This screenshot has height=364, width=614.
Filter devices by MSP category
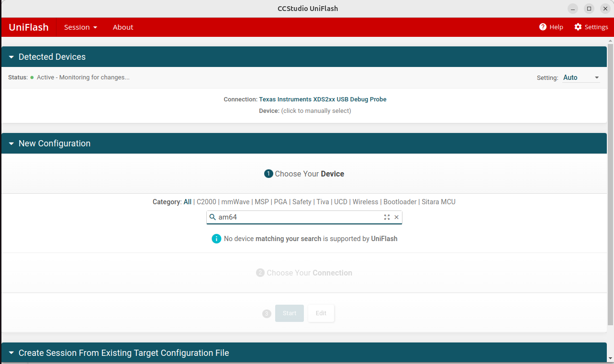click(262, 202)
